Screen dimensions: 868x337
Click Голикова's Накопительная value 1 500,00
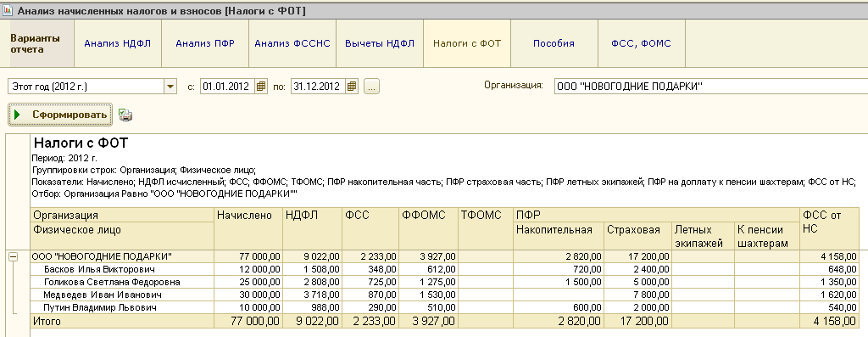point(583,282)
